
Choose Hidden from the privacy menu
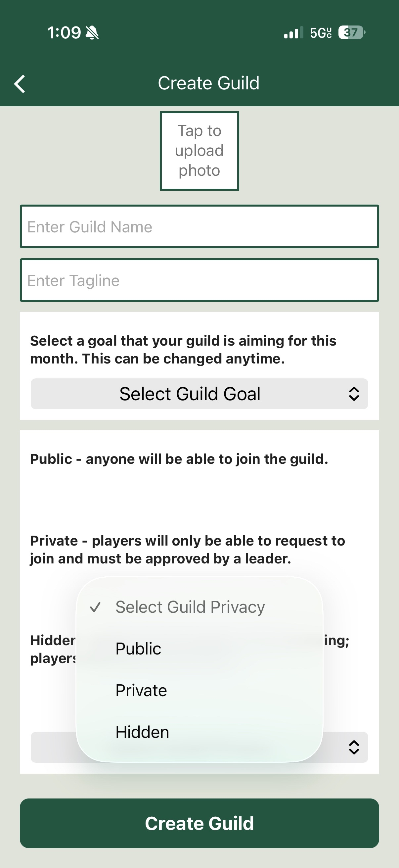(142, 732)
